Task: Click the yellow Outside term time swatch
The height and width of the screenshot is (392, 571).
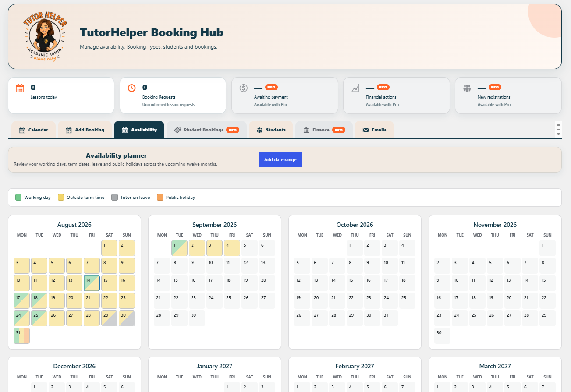Action: point(61,198)
